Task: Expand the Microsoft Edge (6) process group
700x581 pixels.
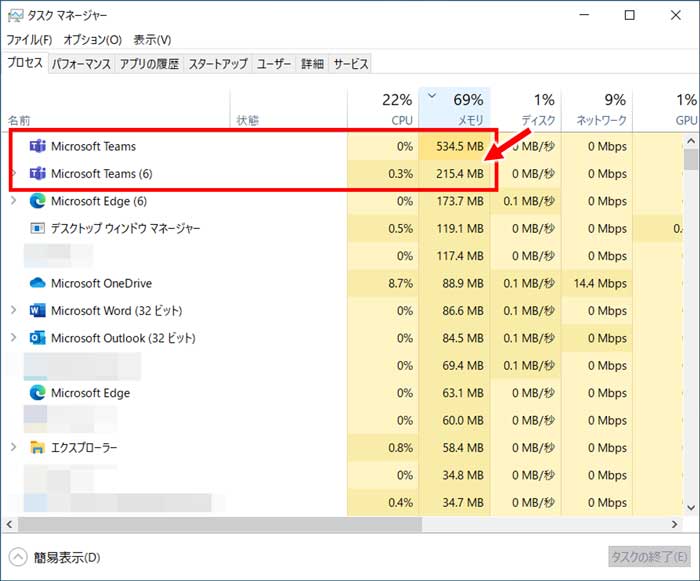Action: click(13, 201)
